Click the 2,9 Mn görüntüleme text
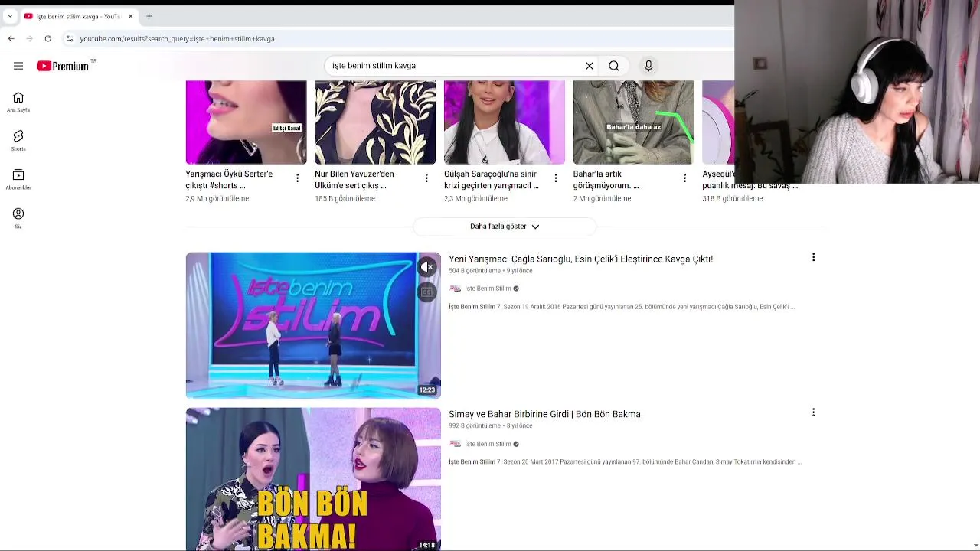The image size is (980, 551). coord(217,199)
